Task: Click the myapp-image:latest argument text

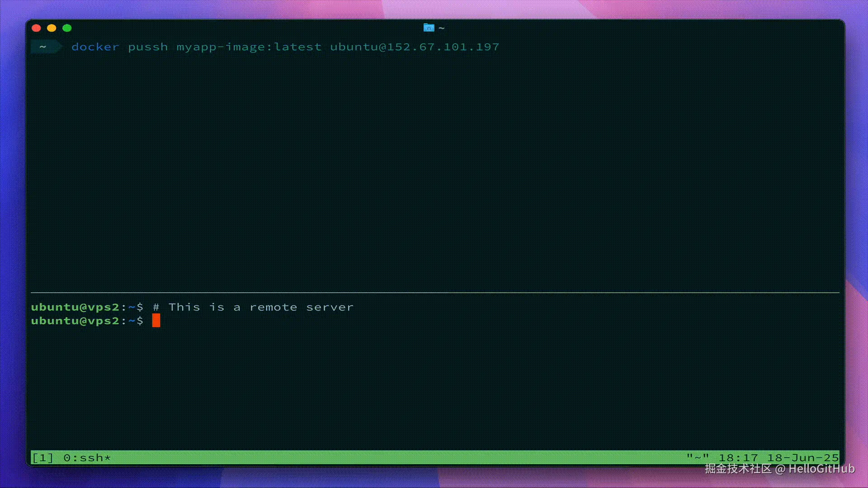Action: click(x=249, y=47)
